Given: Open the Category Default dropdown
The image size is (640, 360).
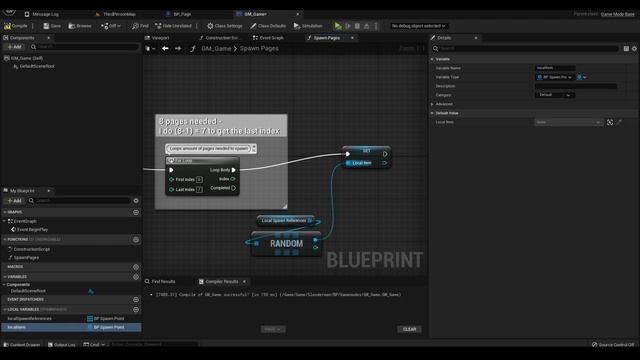Looking at the screenshot, I should (x=555, y=95).
